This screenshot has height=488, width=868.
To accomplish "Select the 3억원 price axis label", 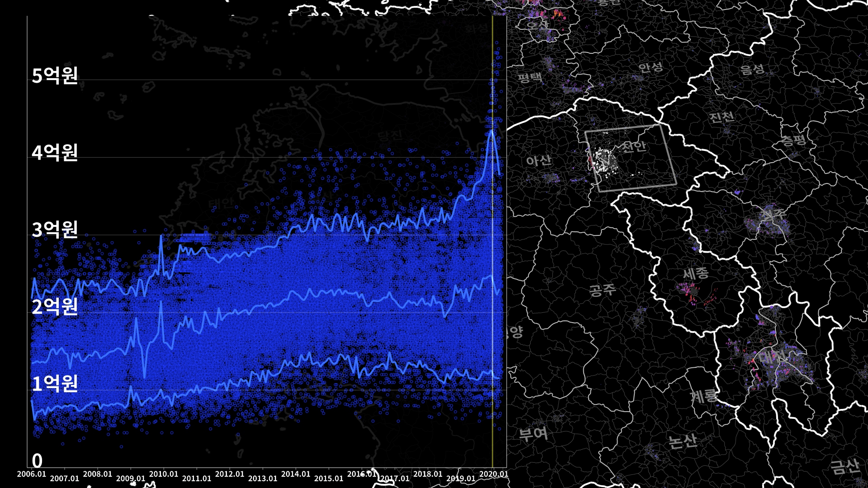I will (x=55, y=230).
